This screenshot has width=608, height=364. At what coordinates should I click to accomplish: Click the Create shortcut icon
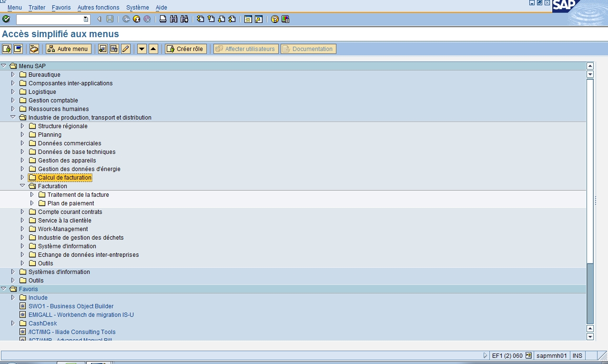coord(258,19)
